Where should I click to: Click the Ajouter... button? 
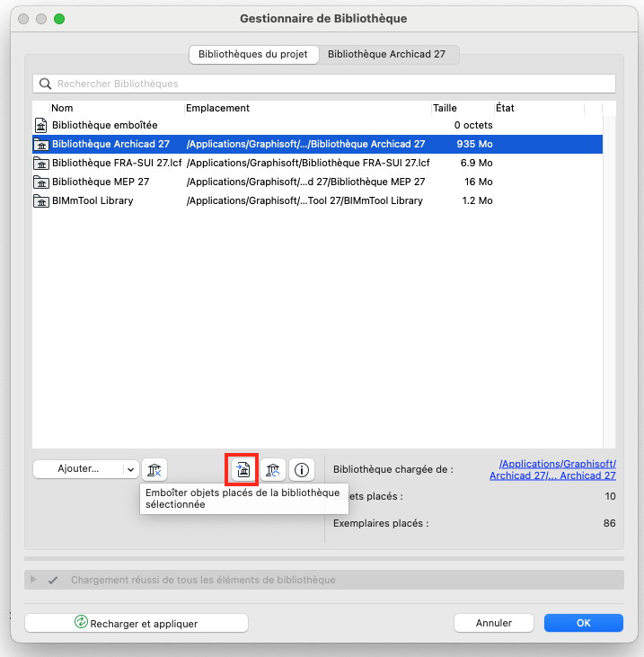coord(78,469)
